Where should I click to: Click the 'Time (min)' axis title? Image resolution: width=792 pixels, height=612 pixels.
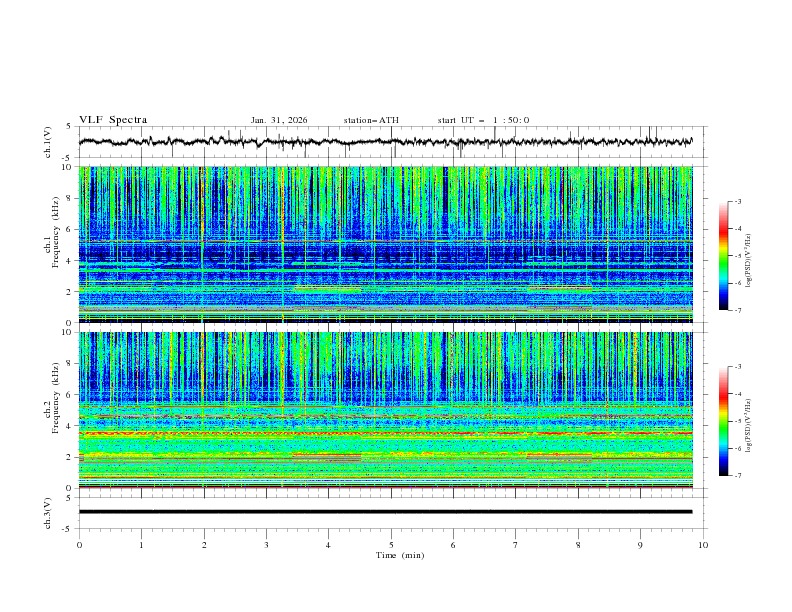click(x=400, y=555)
